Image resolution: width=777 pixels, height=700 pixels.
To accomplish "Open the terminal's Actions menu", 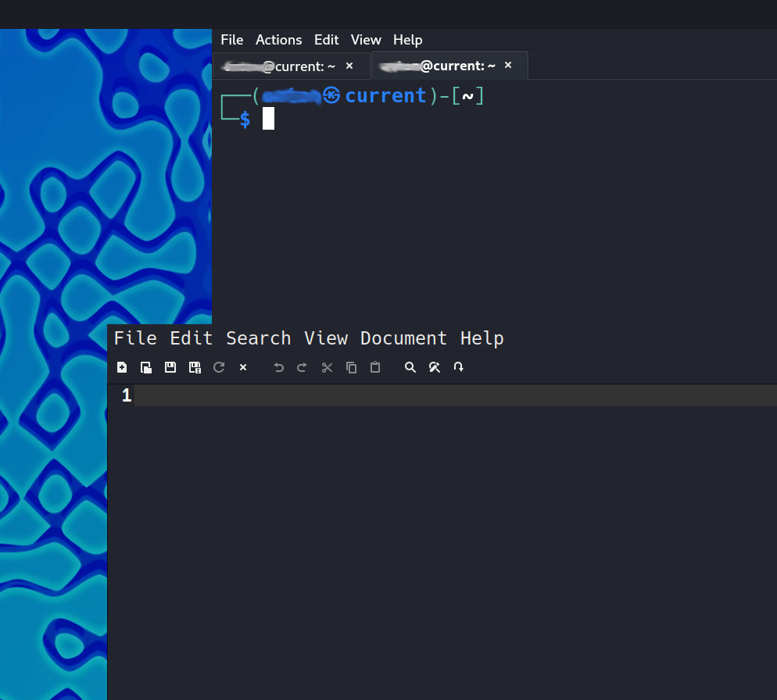I will [x=278, y=40].
